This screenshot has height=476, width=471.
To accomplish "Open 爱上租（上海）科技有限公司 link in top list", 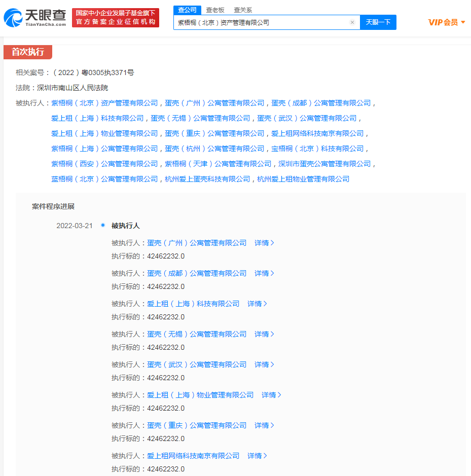I will [97, 119].
